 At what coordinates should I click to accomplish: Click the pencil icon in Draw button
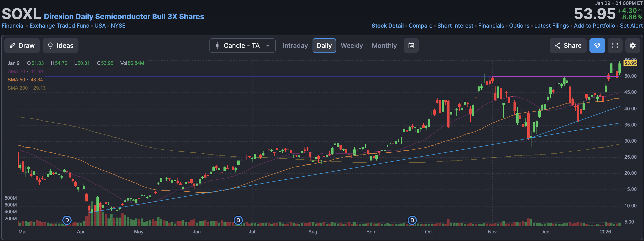click(x=12, y=46)
